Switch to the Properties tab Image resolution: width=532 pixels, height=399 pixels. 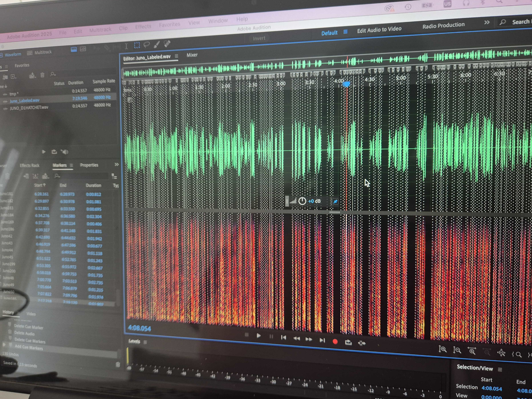(89, 165)
